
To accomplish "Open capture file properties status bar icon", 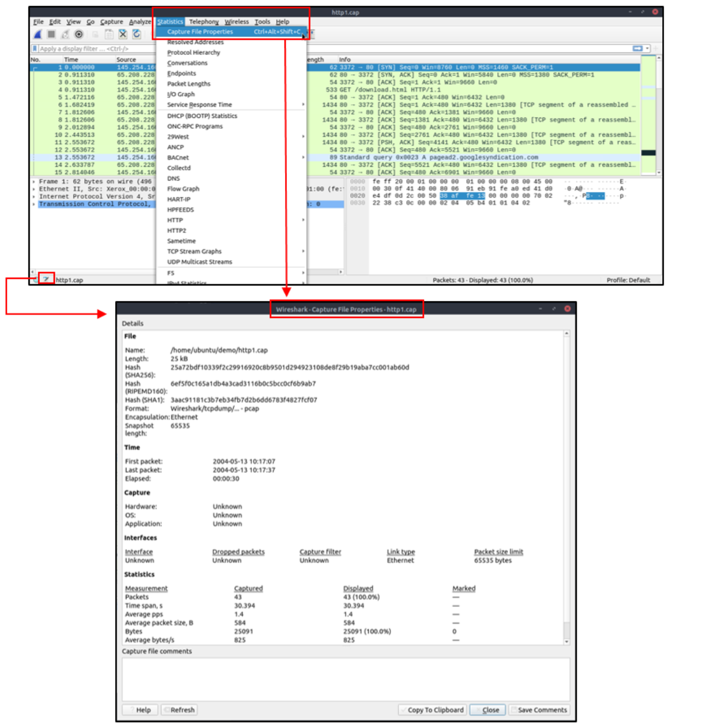I will pos(46,279).
